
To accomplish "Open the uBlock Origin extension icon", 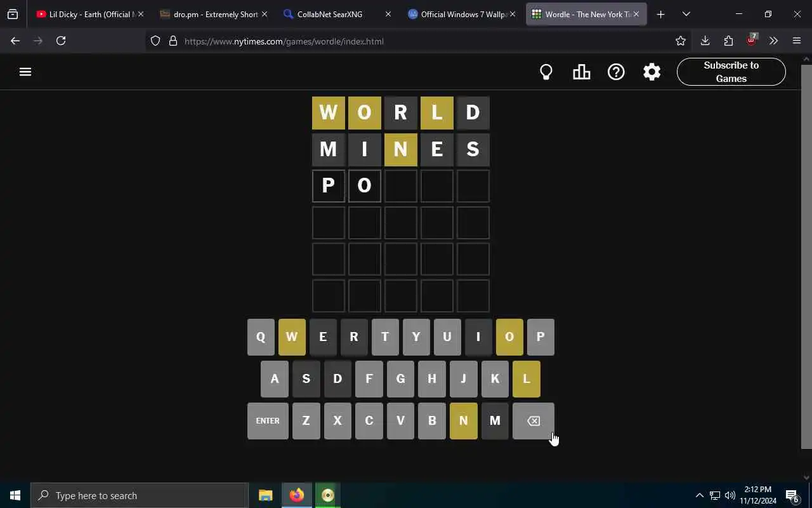I will click(x=751, y=41).
